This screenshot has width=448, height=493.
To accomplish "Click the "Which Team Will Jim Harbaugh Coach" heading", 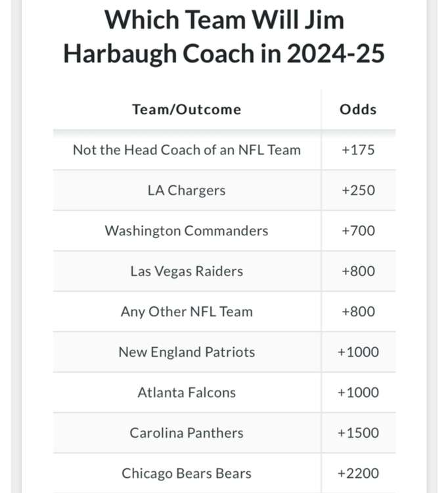I will click(224, 36).
